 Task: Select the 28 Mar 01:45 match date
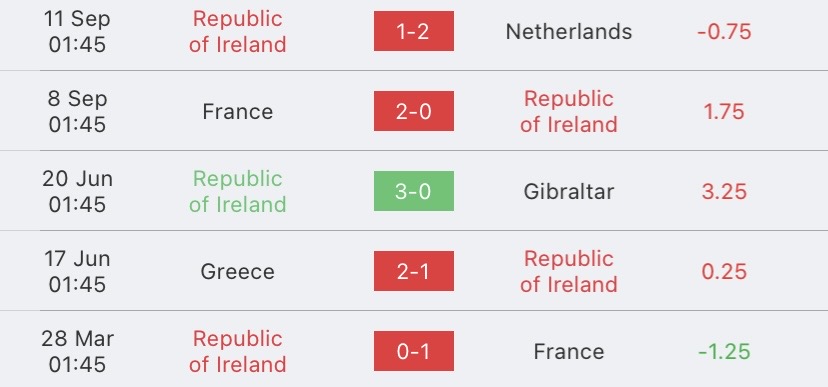pos(78,352)
